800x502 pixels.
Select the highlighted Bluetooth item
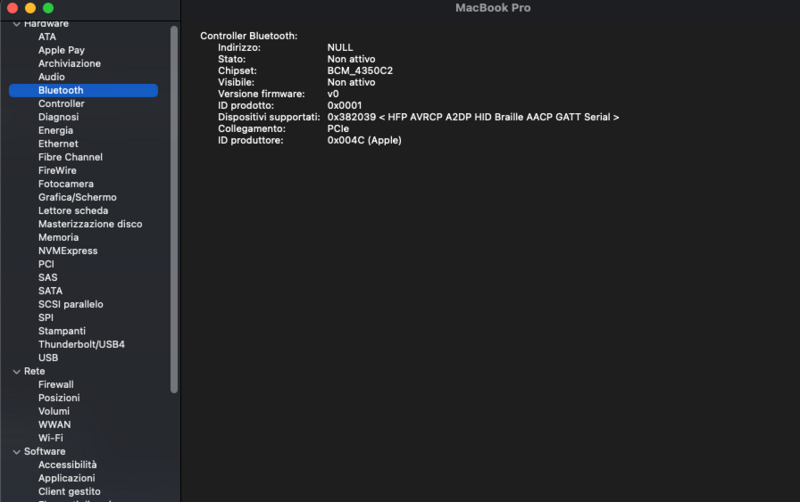pyautogui.click(x=83, y=90)
